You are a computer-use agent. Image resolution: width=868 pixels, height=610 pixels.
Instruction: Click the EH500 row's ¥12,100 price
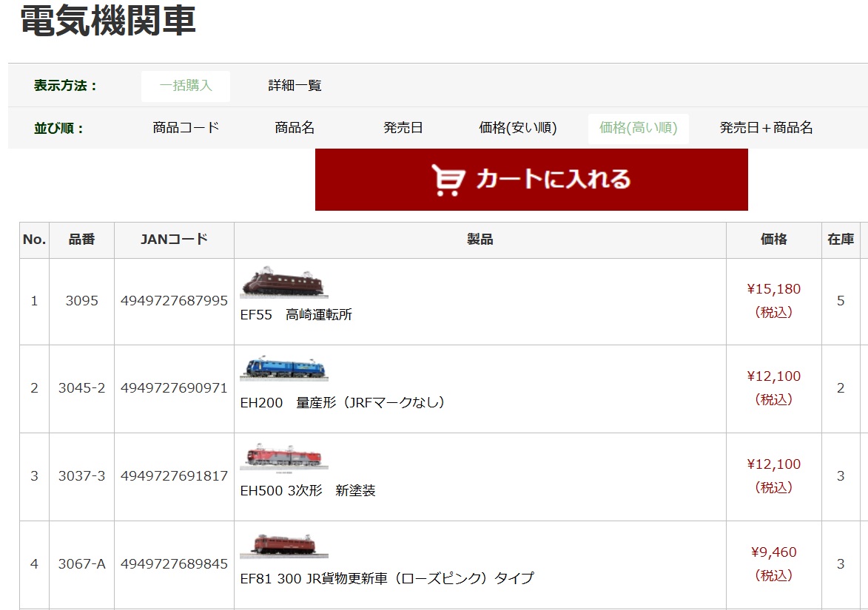tap(774, 464)
